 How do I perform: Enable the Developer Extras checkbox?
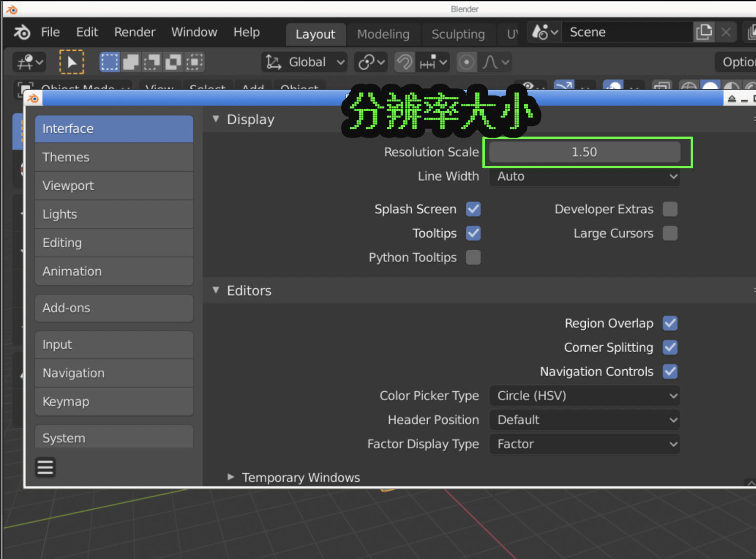tap(670, 209)
